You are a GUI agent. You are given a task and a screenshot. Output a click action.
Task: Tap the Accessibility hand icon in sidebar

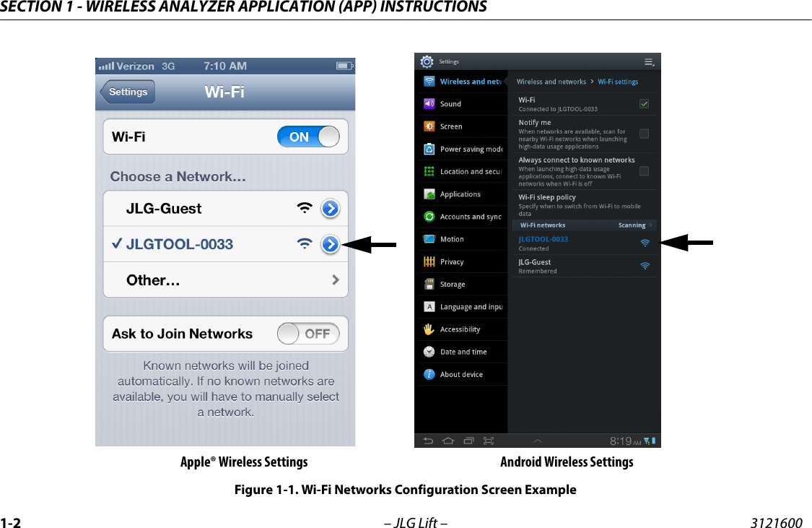pyautogui.click(x=427, y=329)
